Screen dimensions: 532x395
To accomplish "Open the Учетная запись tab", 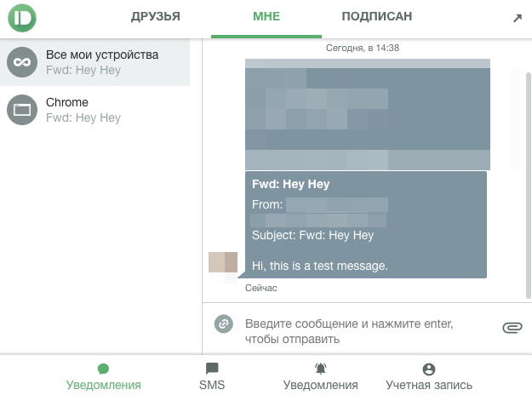I will pos(429,376).
